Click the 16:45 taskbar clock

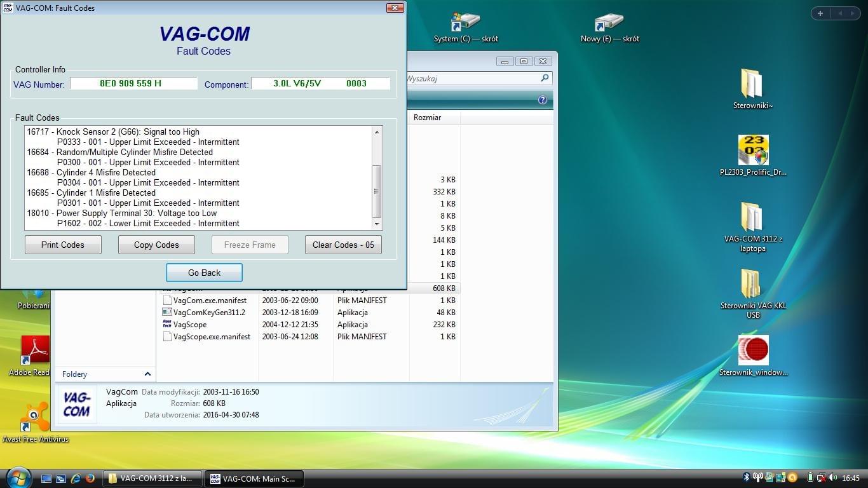click(x=851, y=478)
